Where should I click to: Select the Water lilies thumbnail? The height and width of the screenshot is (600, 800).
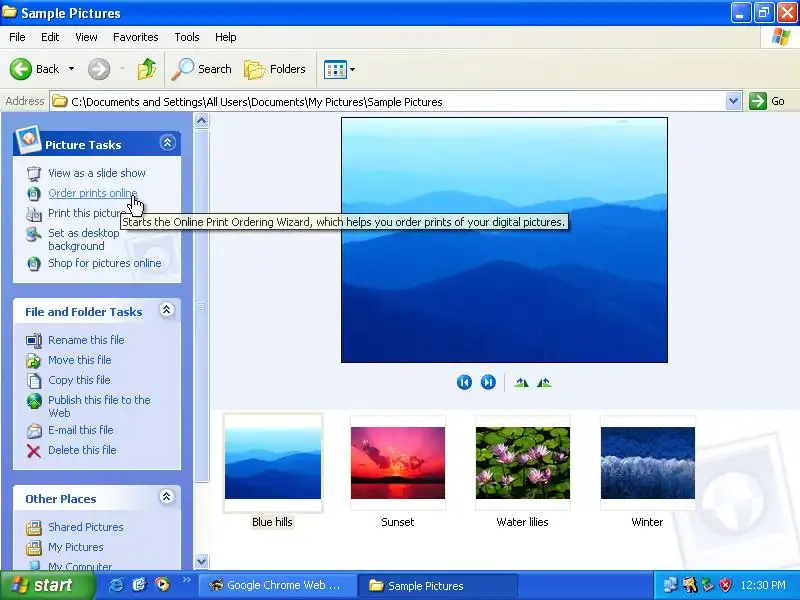point(523,463)
